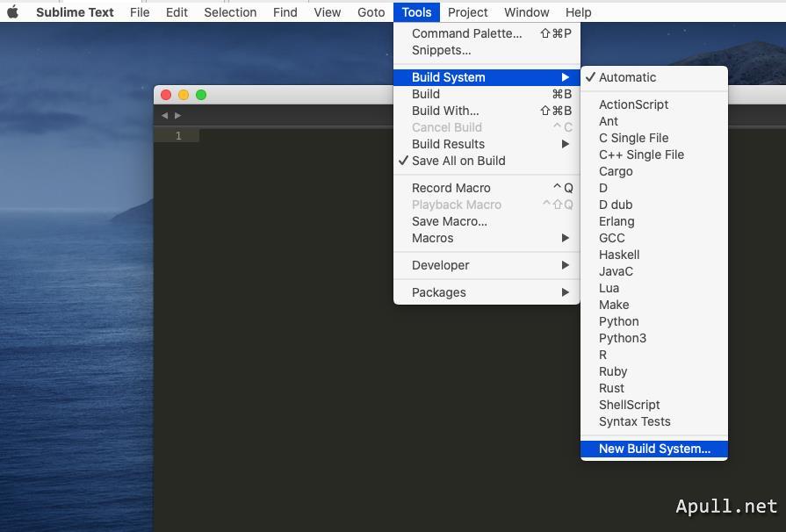Select ActionScript build system
Viewport: 786px width, 532px height.
click(654, 104)
